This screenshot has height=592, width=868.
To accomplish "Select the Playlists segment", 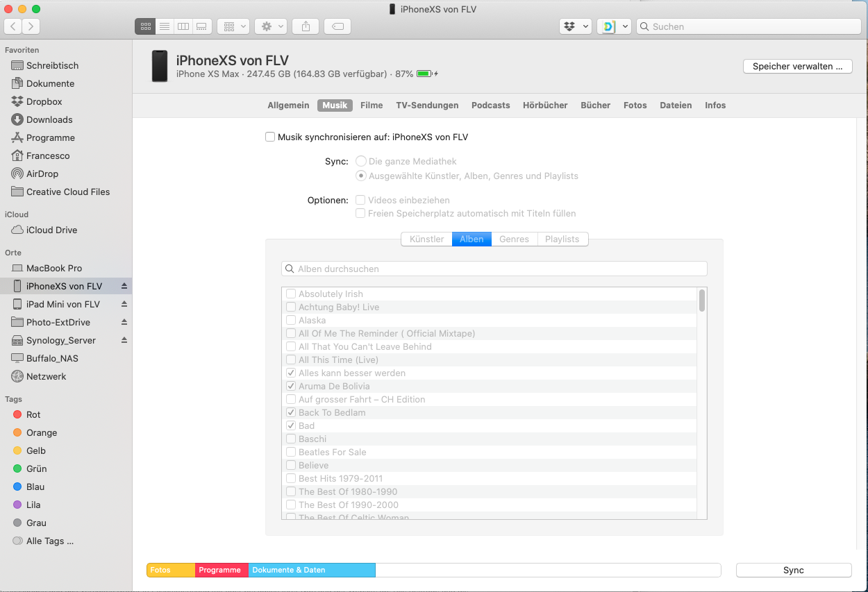I will [x=562, y=239].
